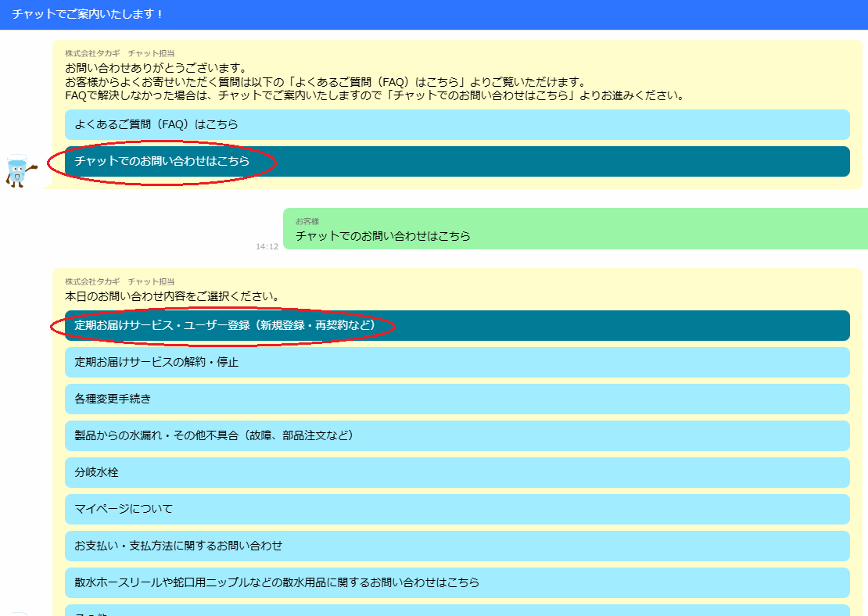868x616 pixels.
Task: Open よくあるご質問（FAQ）はこちら option
Action: tap(457, 124)
